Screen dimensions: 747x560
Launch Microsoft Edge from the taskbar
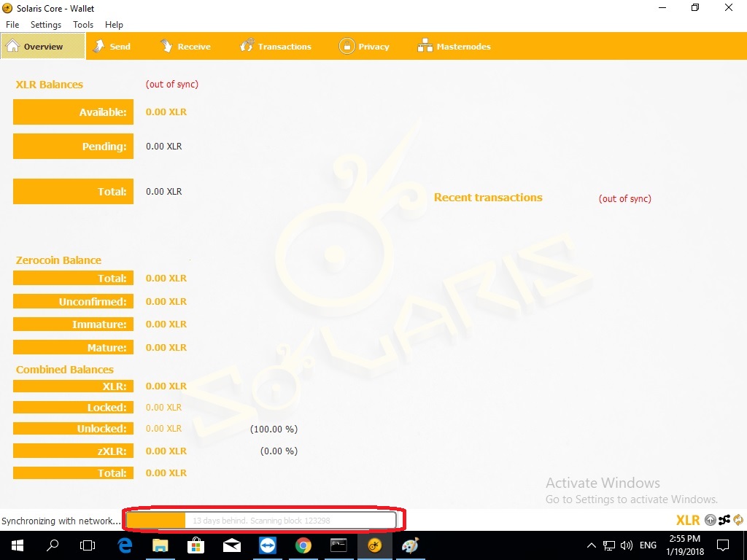125,545
